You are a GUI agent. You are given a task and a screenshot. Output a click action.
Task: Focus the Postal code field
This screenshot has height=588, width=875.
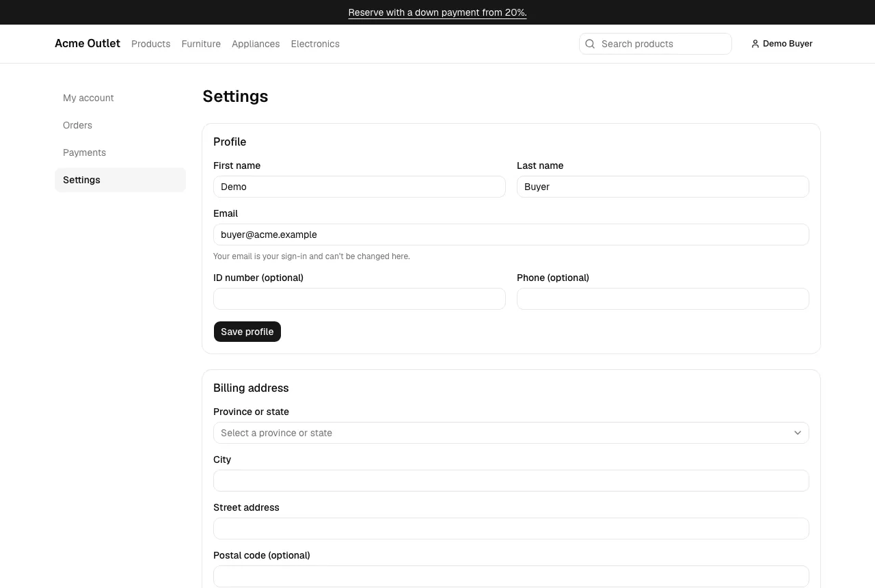511,576
